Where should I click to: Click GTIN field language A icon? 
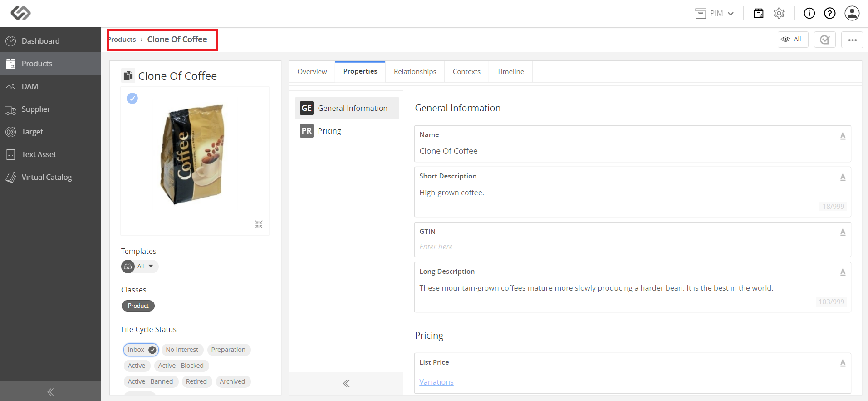pos(843,232)
